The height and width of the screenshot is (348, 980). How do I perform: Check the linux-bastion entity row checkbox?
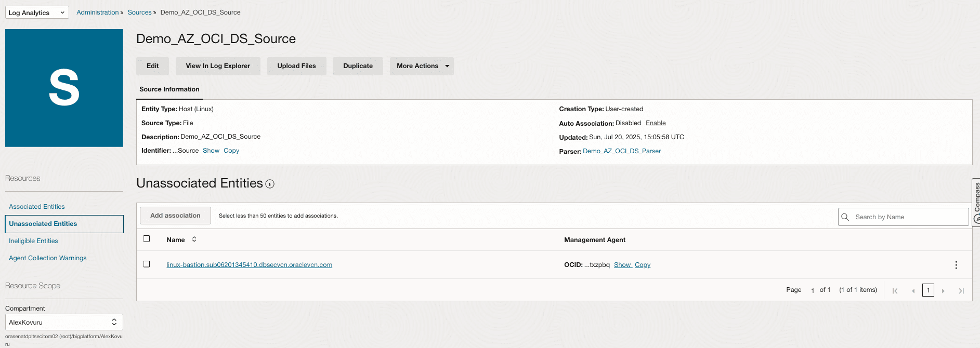pos(147,264)
